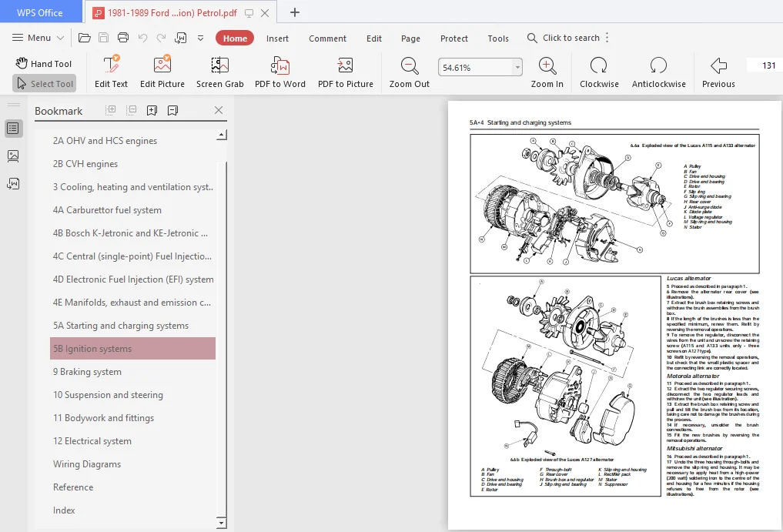Open bookmark 2B CVH engines
Viewport: 783px width, 532px height.
(85, 164)
